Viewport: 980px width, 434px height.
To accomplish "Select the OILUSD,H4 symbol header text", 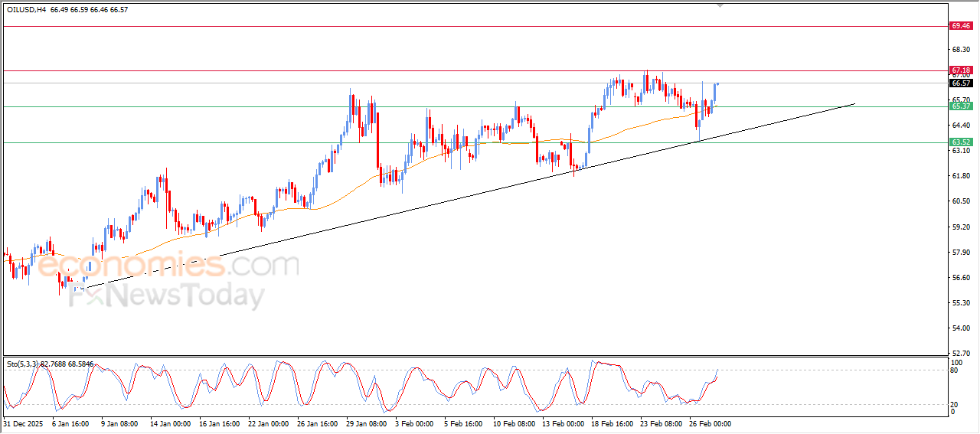I will coord(26,10).
